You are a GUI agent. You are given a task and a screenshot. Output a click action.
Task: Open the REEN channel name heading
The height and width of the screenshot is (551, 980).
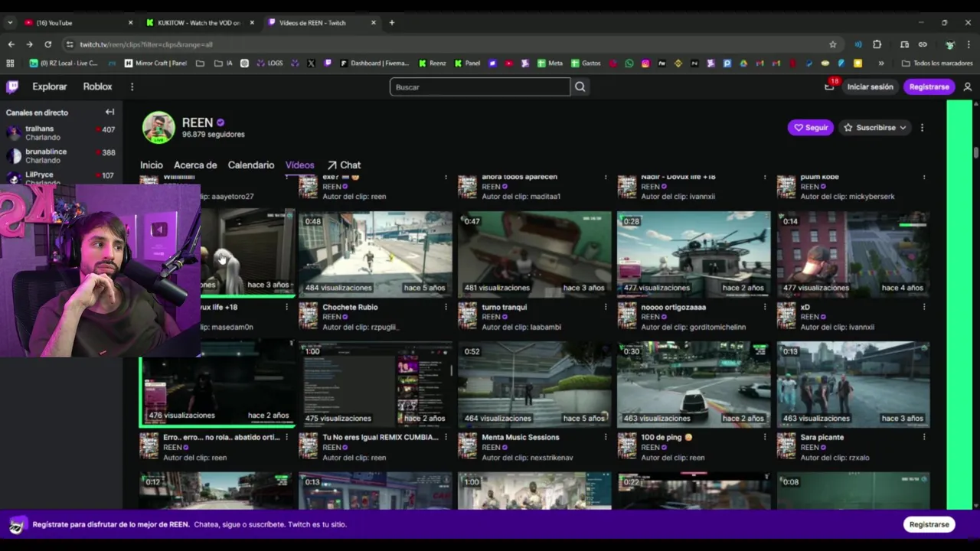click(x=197, y=122)
